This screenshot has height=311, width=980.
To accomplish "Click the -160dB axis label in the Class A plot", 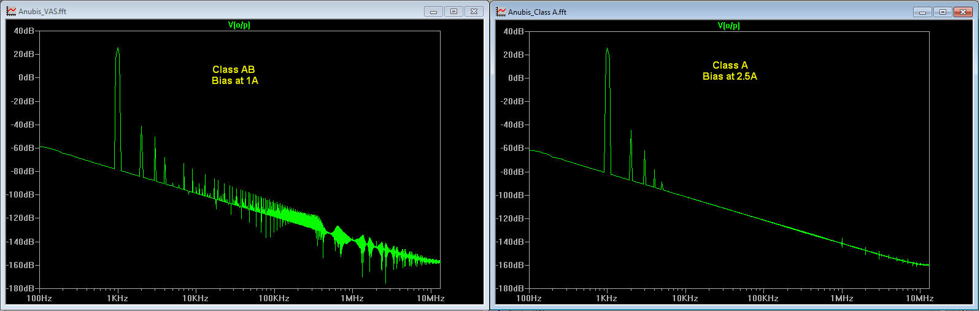I will coord(510,266).
